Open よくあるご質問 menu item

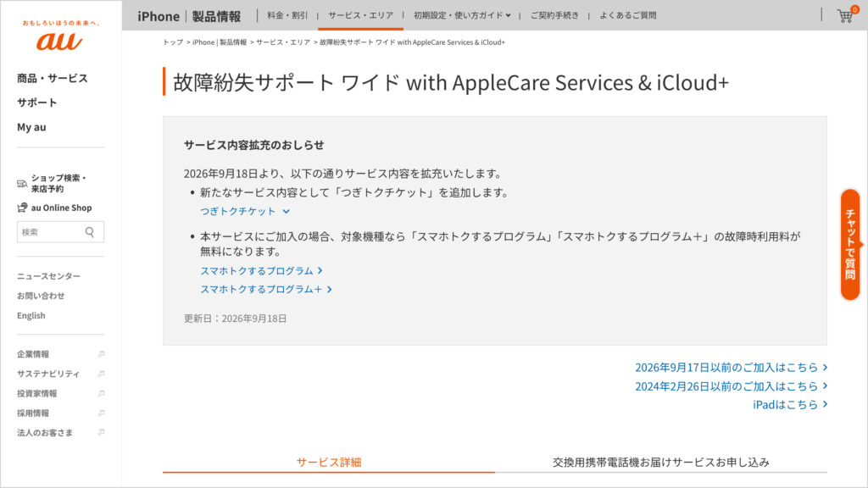click(628, 15)
